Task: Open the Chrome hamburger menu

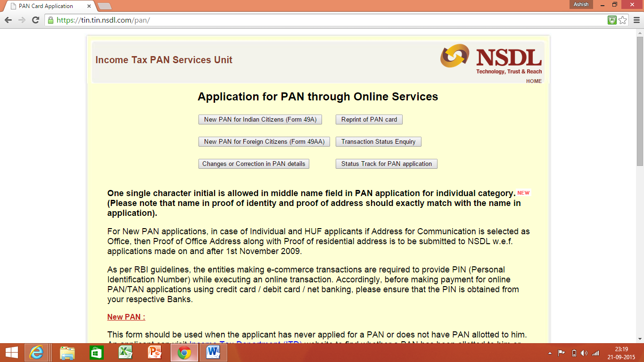Action: pos(636,20)
